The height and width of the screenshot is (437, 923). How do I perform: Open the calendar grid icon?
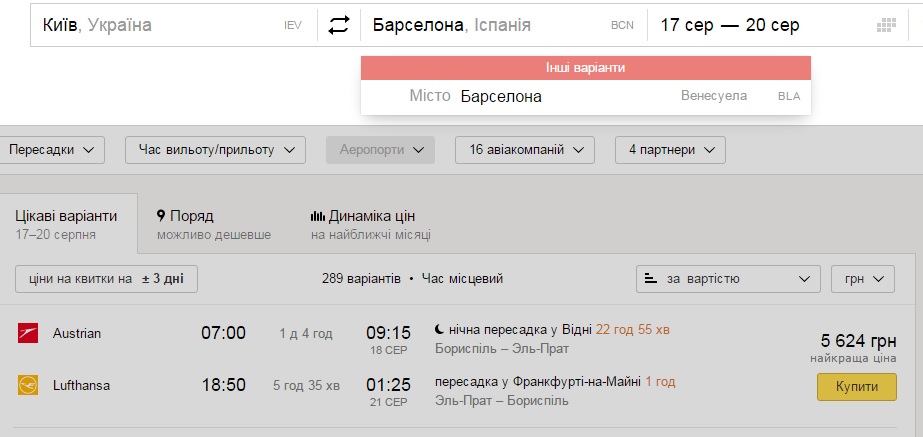pos(885,26)
